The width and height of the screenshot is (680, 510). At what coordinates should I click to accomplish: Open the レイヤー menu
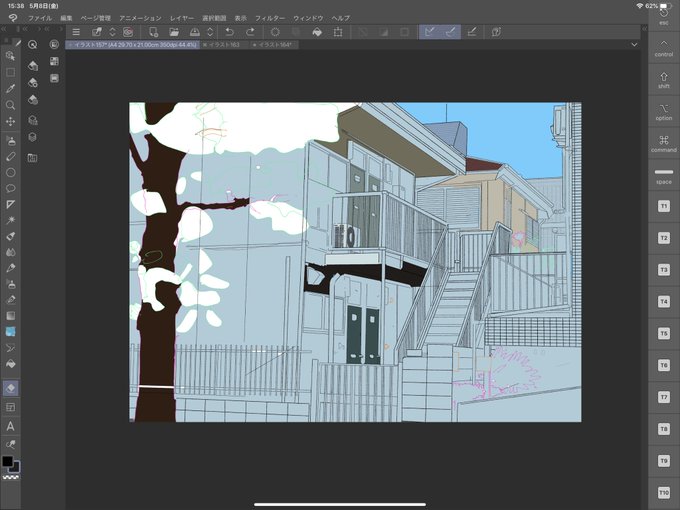tap(182, 18)
